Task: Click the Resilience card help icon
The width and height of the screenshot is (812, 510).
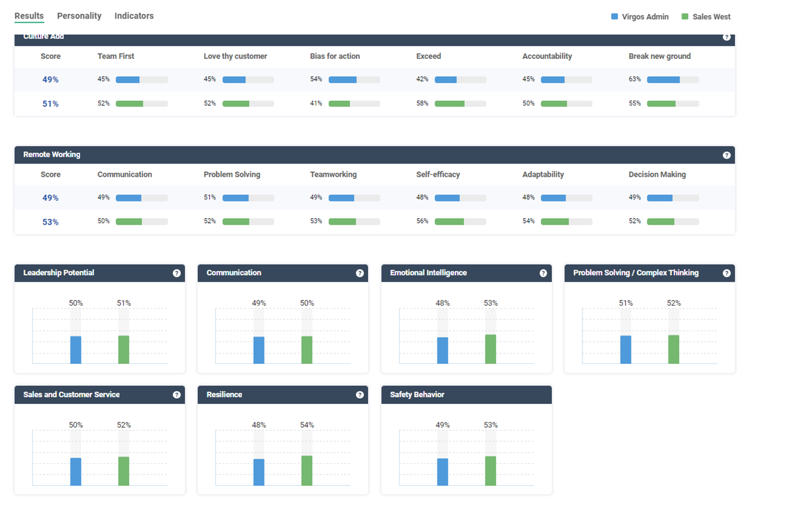Action: pyautogui.click(x=359, y=395)
